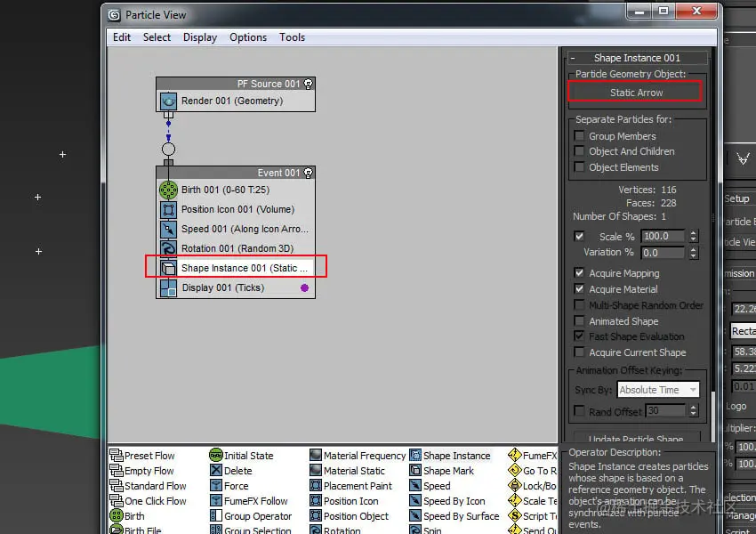Click the purple Display 001 color dot
This screenshot has width=756, height=534.
point(304,288)
